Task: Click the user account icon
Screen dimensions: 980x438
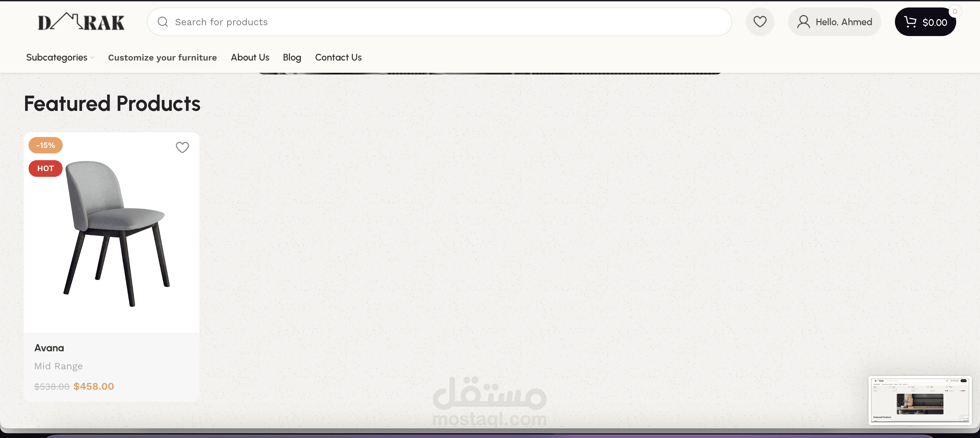Action: pyautogui.click(x=803, y=22)
